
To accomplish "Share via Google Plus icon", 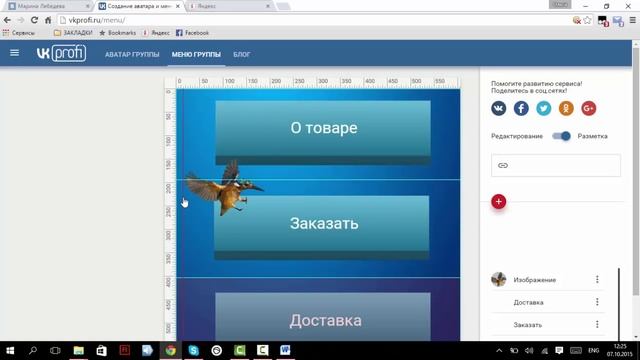I will pyautogui.click(x=588, y=108).
